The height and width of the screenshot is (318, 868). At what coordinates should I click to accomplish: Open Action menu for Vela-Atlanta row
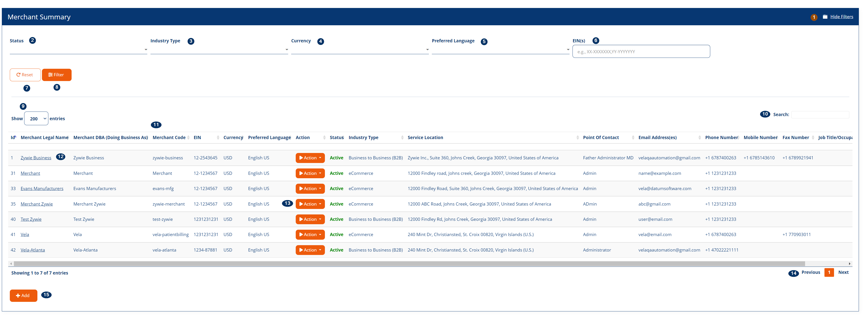click(x=310, y=250)
